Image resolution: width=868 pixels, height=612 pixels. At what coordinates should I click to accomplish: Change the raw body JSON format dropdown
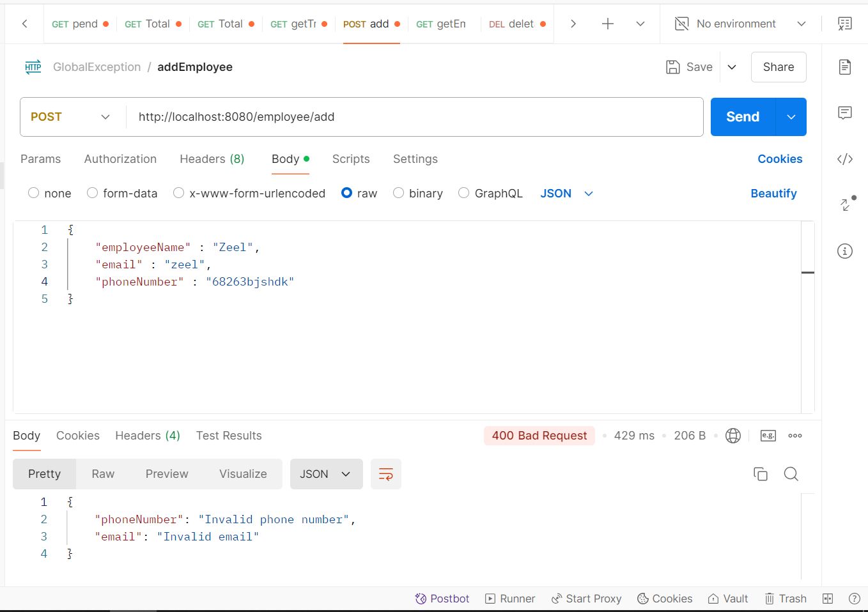567,194
